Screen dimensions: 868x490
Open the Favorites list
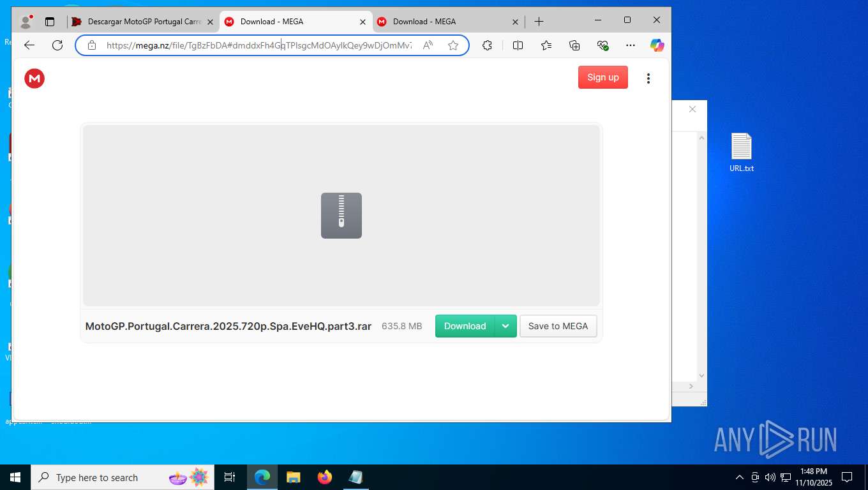pyautogui.click(x=546, y=45)
